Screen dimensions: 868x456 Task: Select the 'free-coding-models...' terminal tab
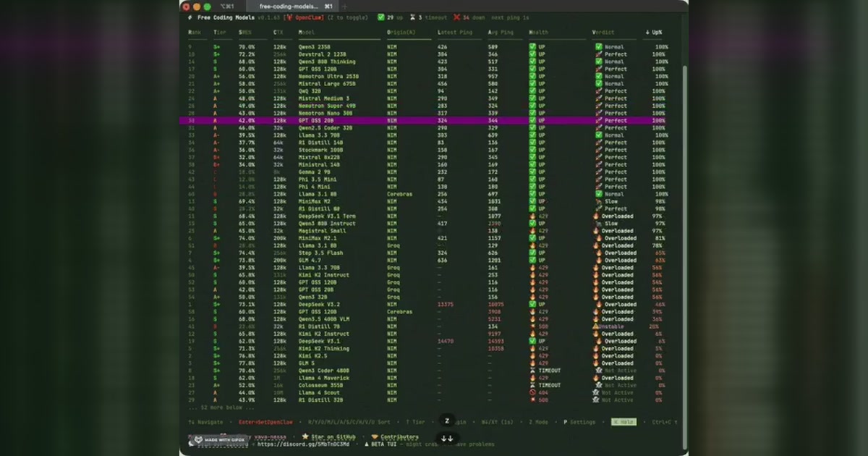pos(292,6)
